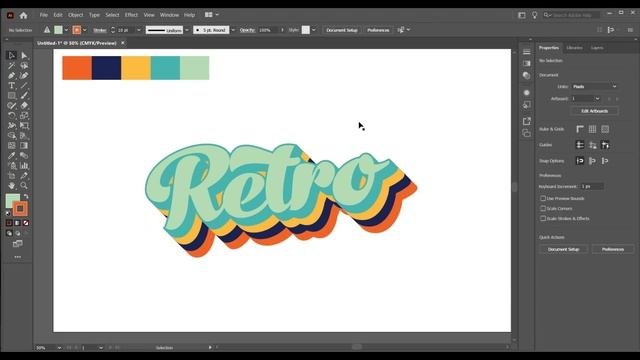This screenshot has height=360, width=640.
Task: Pick the Lasso tool
Action: (x=24, y=65)
